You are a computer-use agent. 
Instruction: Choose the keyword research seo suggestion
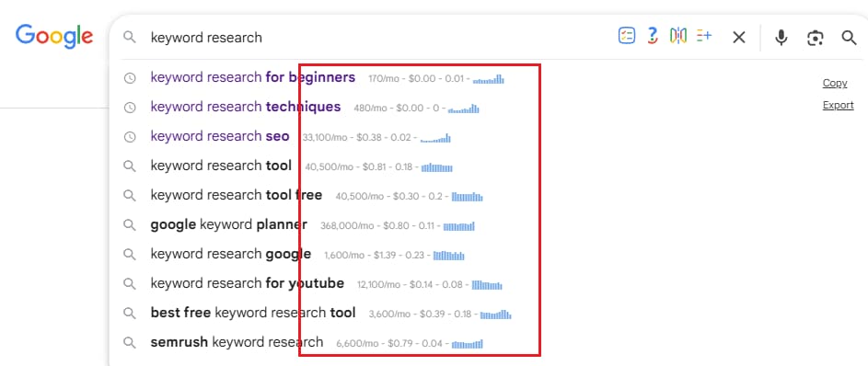point(220,136)
